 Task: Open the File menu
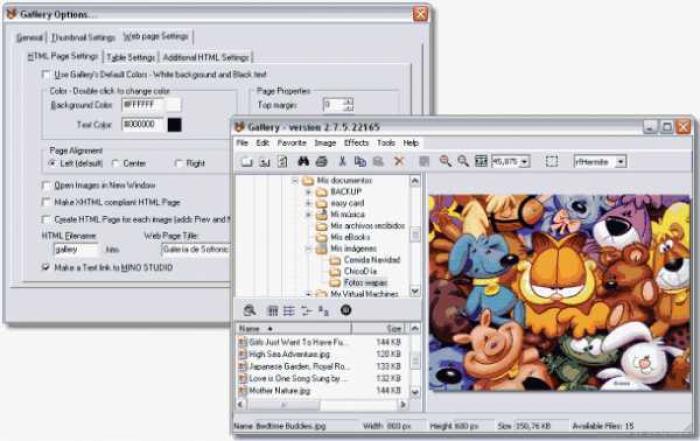[242, 143]
